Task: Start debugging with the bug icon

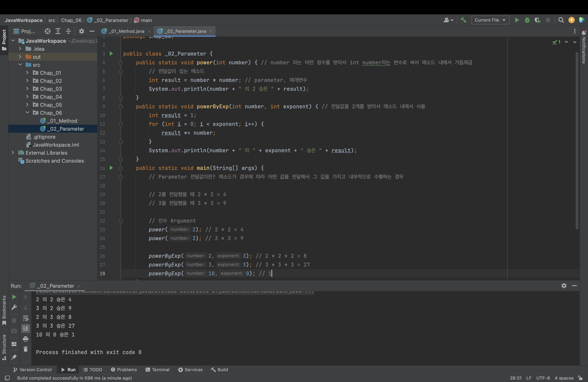Action: click(x=527, y=20)
